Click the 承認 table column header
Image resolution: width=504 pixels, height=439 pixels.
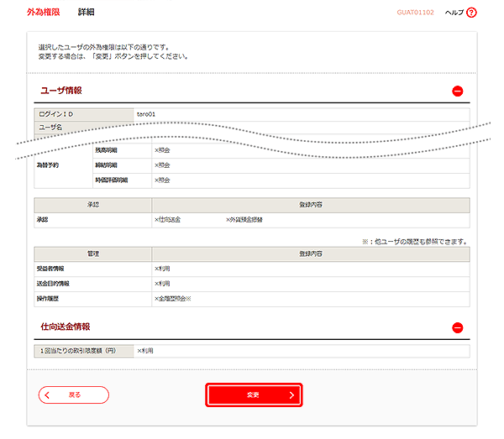click(x=93, y=205)
